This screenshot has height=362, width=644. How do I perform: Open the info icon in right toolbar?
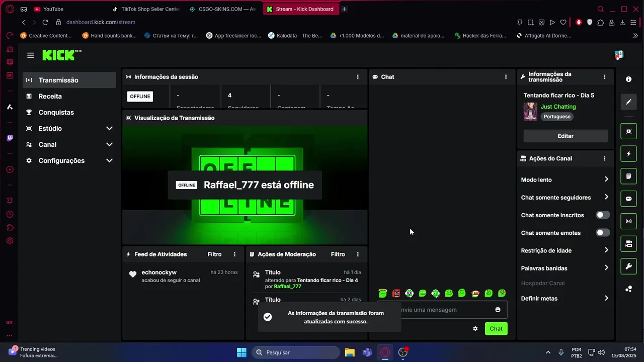628,79
